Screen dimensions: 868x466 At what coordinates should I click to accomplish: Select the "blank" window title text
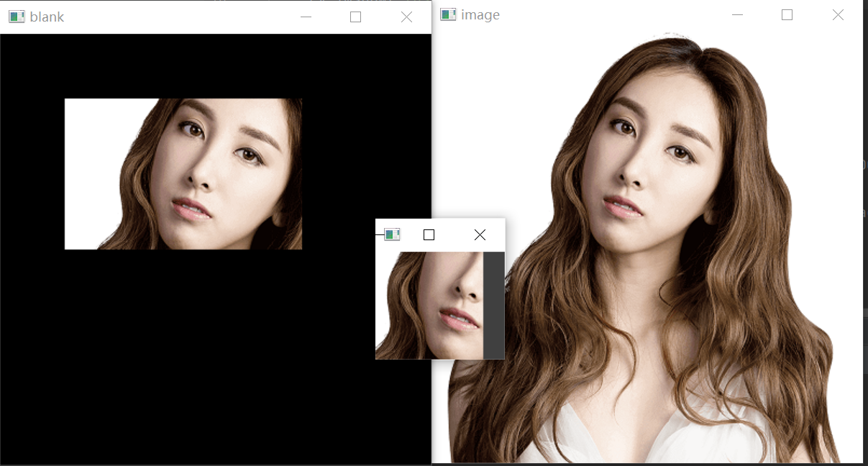click(x=47, y=17)
